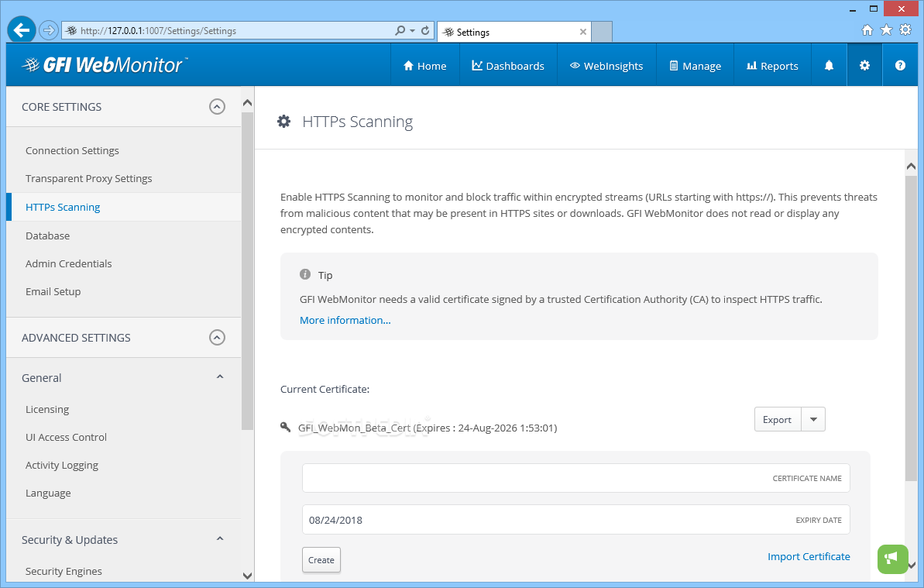Click the Certificate Name input field
924x588 pixels.
point(575,478)
